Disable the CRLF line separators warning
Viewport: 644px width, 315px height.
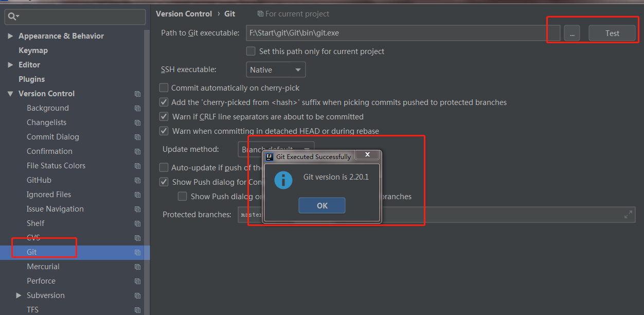point(164,117)
